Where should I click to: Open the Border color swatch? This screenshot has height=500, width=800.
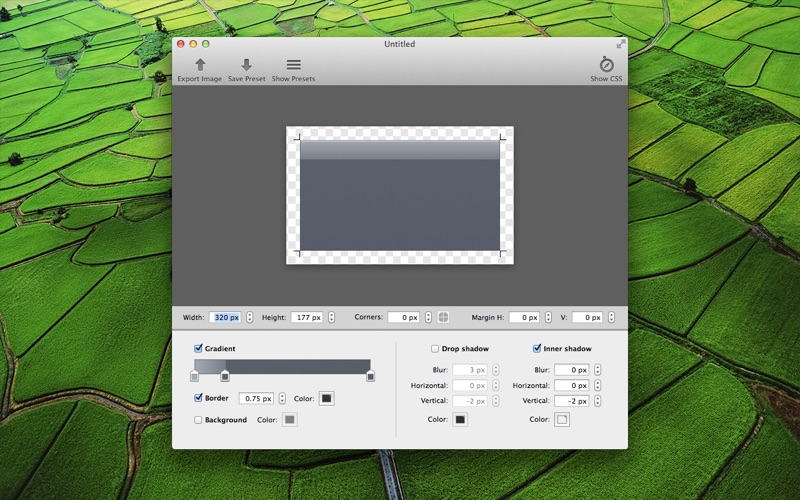tap(326, 398)
